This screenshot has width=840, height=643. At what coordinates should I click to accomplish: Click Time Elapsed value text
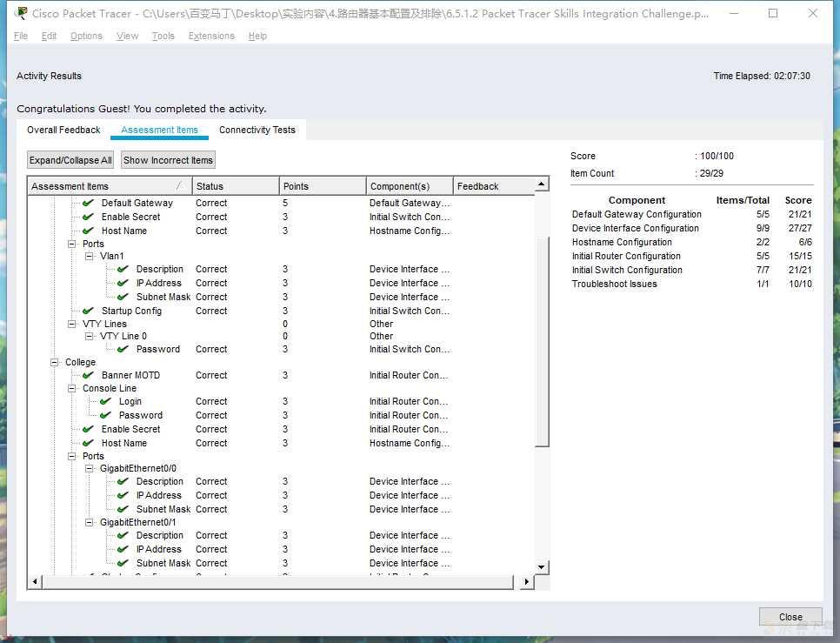click(x=792, y=76)
